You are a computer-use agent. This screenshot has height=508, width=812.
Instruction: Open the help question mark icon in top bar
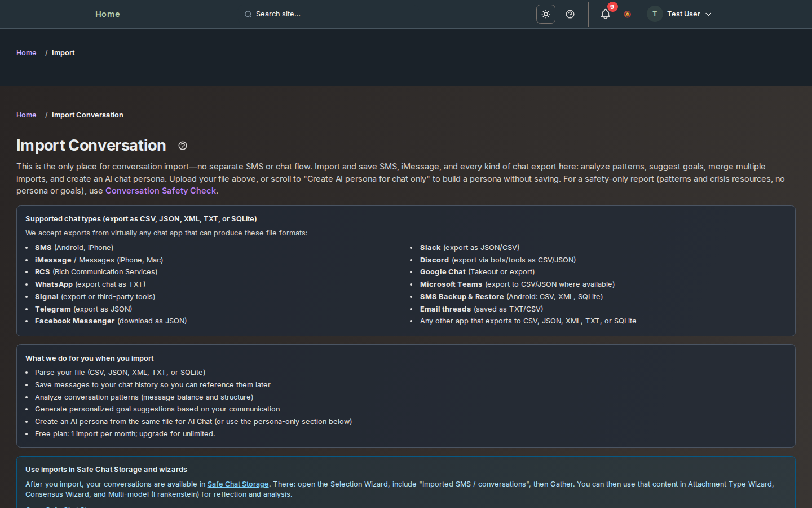tap(570, 14)
